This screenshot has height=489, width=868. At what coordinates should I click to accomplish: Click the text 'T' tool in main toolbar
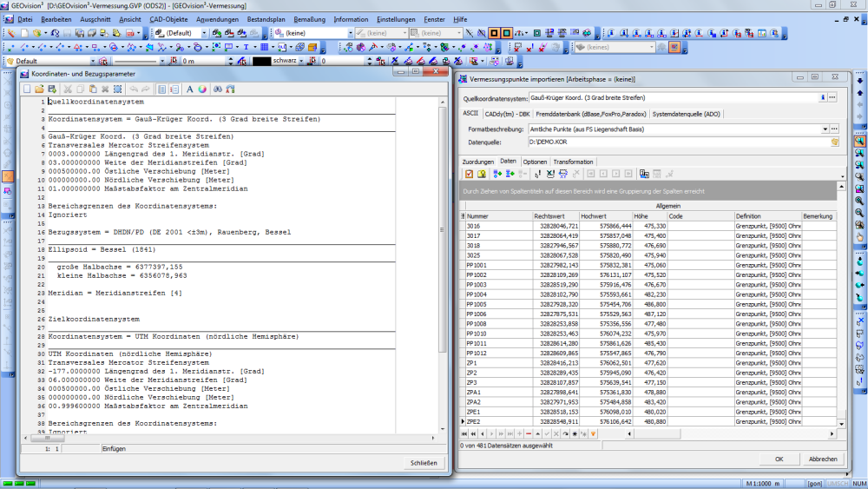pyautogui.click(x=246, y=47)
